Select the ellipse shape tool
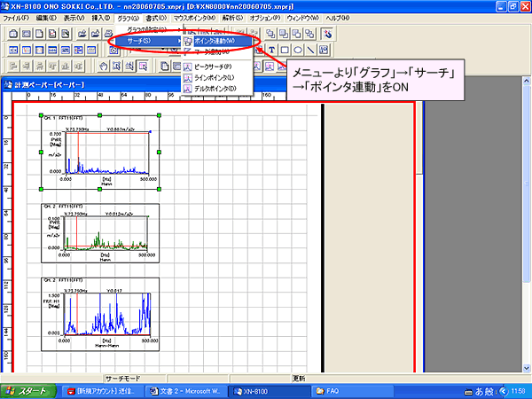Viewport: 532px width, 399px height. [x=297, y=49]
